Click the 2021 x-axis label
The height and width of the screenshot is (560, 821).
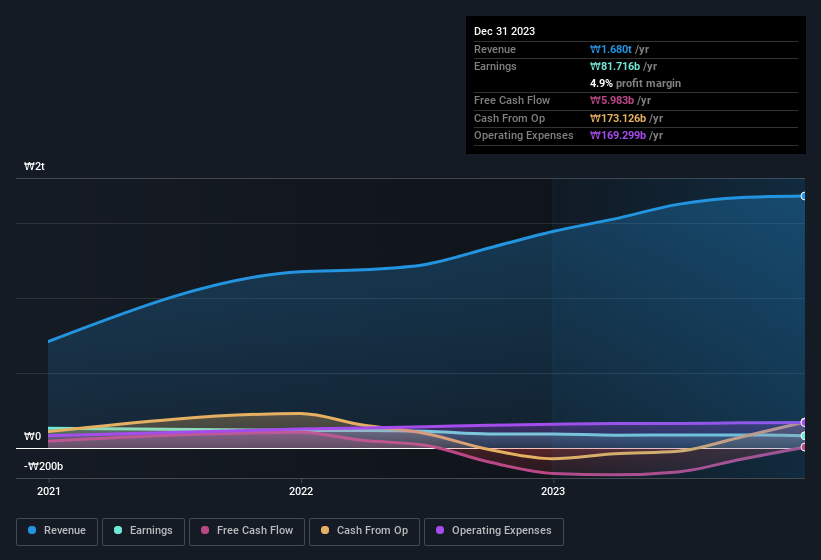(x=48, y=491)
